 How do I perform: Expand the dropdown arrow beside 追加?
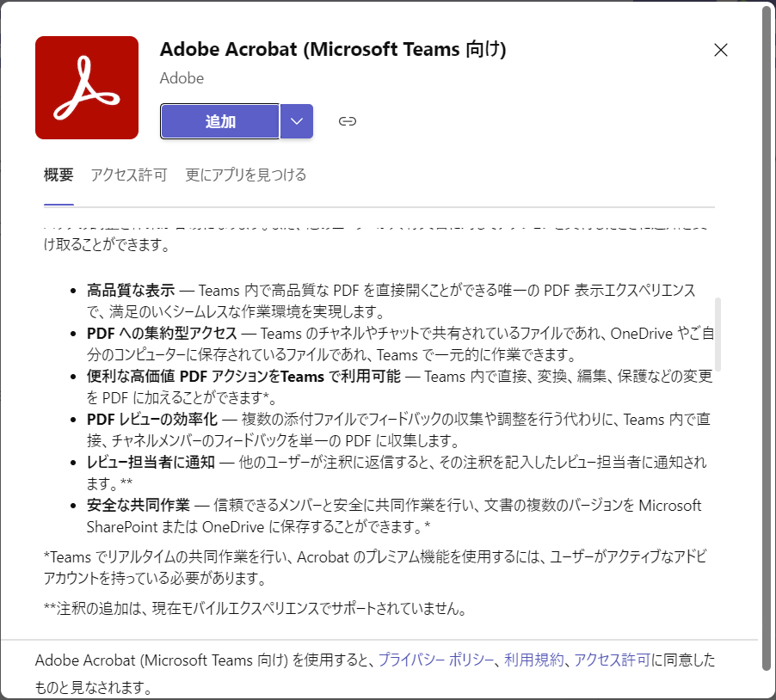(x=297, y=121)
